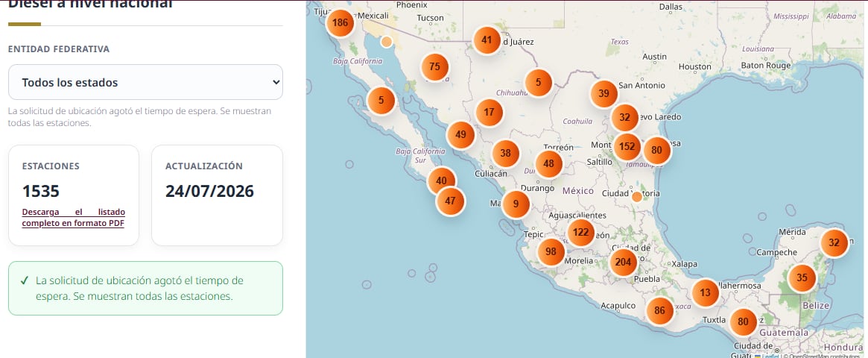Open the Todos los estados dropdown

point(145,83)
